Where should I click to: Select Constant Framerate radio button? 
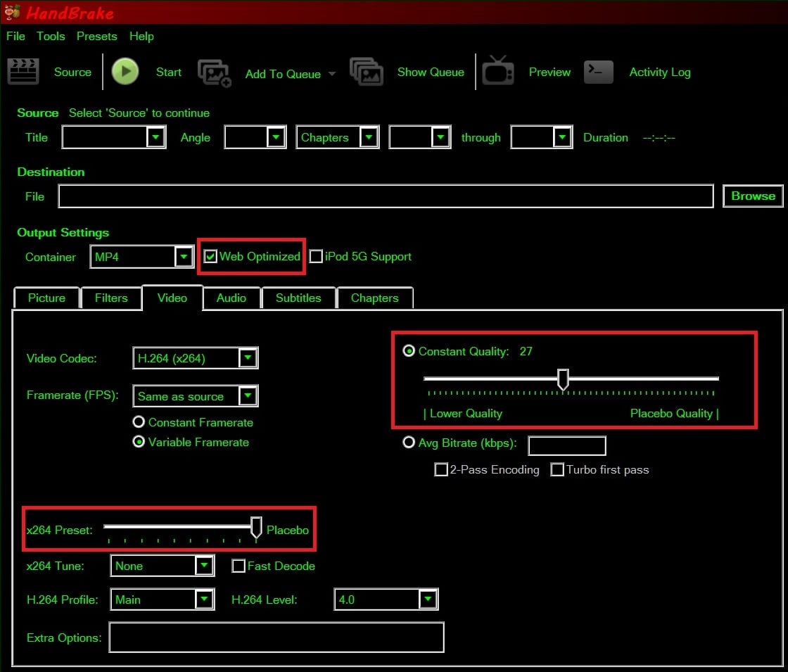coord(139,421)
